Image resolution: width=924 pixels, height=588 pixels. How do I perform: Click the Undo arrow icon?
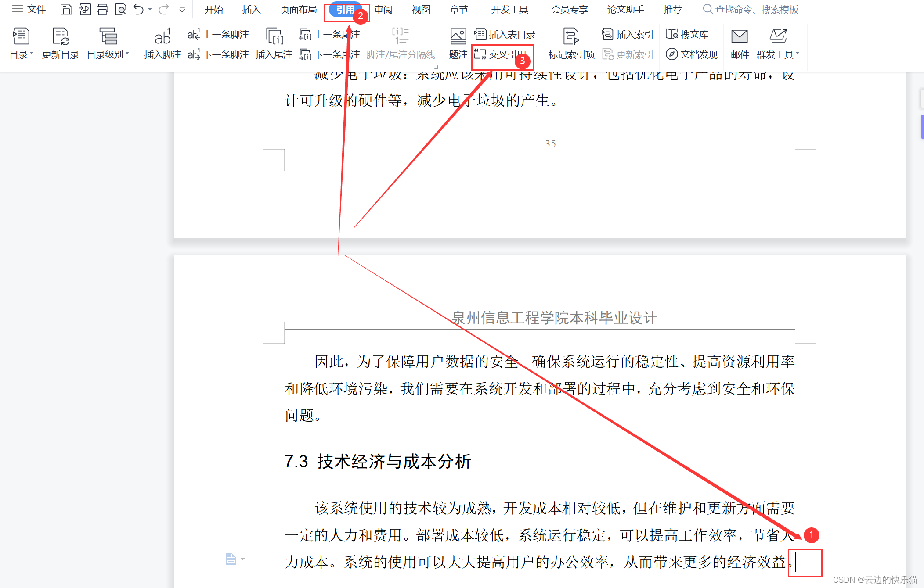[138, 9]
